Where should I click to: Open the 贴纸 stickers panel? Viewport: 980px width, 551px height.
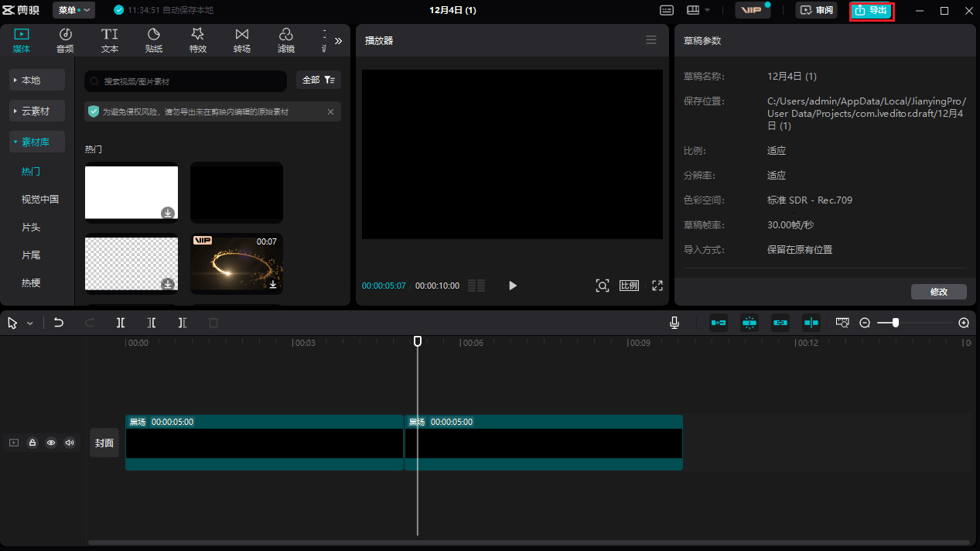pos(154,40)
